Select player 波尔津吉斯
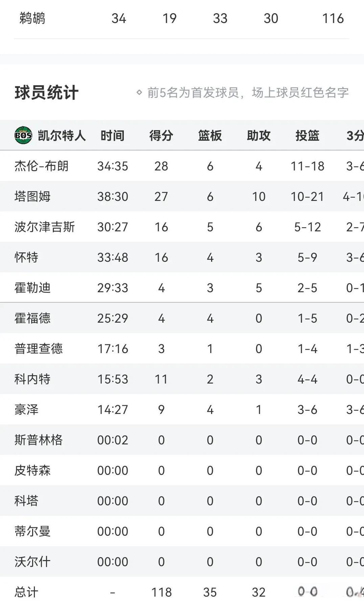Viewport: 364px width, 601px height. (x=44, y=227)
